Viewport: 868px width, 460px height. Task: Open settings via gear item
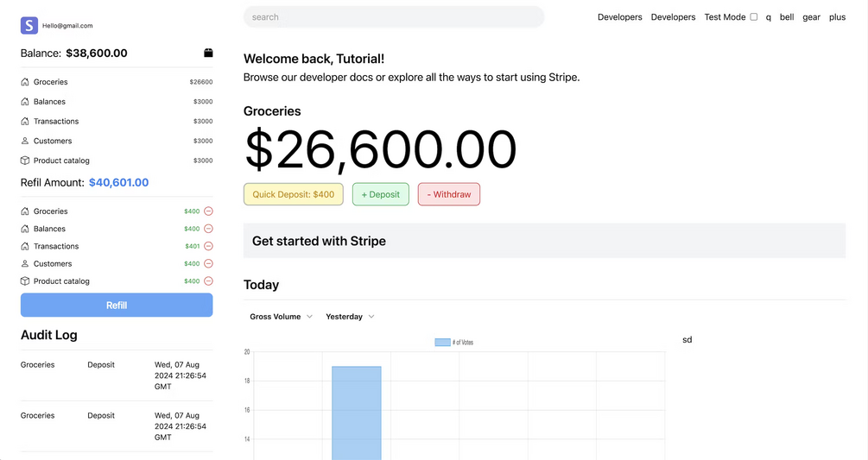click(812, 17)
